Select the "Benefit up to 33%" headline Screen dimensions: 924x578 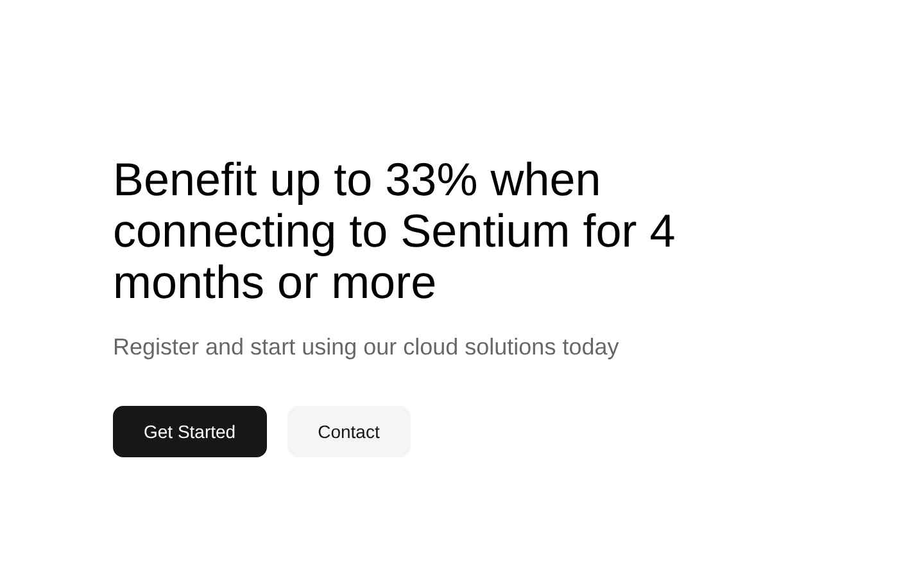pyautogui.click(x=394, y=231)
